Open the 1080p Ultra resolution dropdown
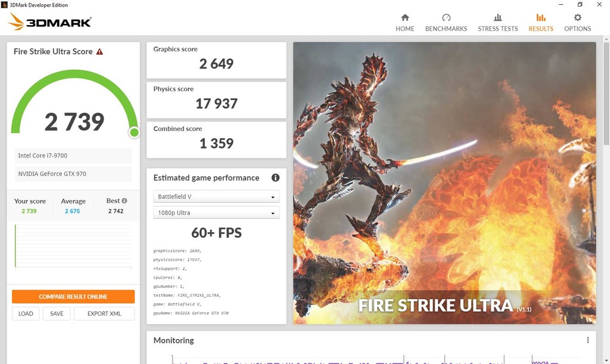The width and height of the screenshot is (610, 364). 216,213
